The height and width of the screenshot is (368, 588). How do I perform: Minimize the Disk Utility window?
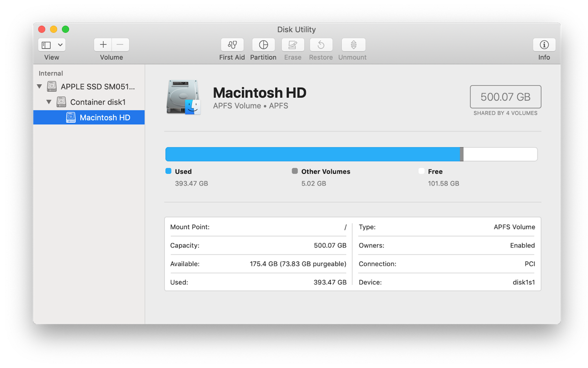pos(54,30)
